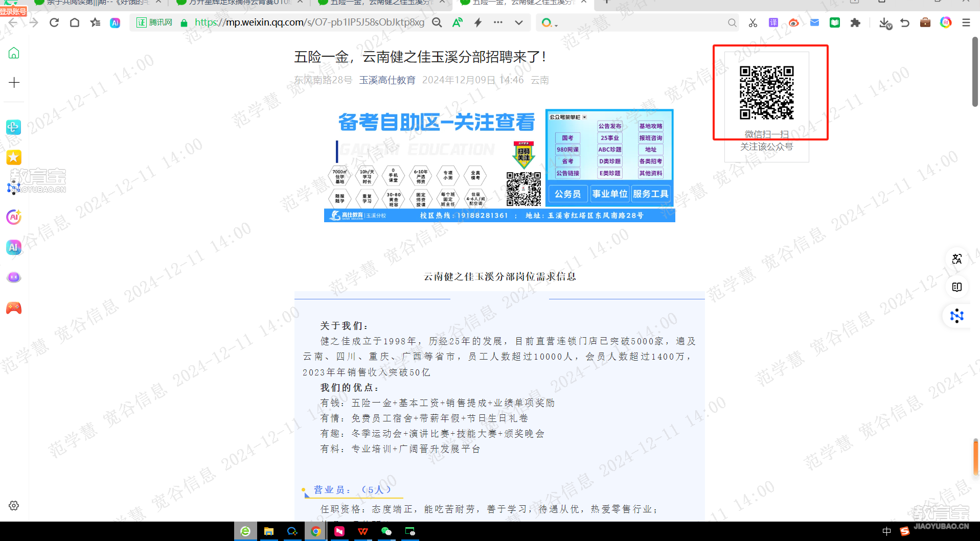Click the article title 五险一金 heading
The width and height of the screenshot is (980, 541).
coord(420,57)
